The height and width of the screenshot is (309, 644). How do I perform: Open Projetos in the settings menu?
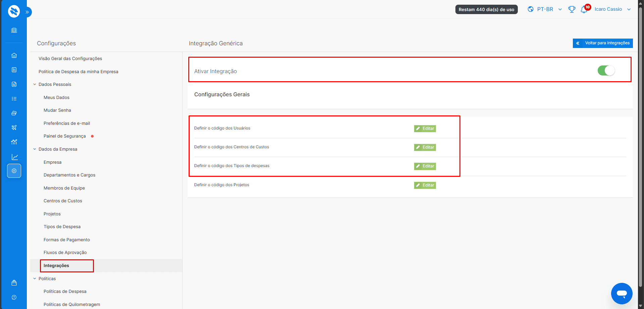point(52,214)
